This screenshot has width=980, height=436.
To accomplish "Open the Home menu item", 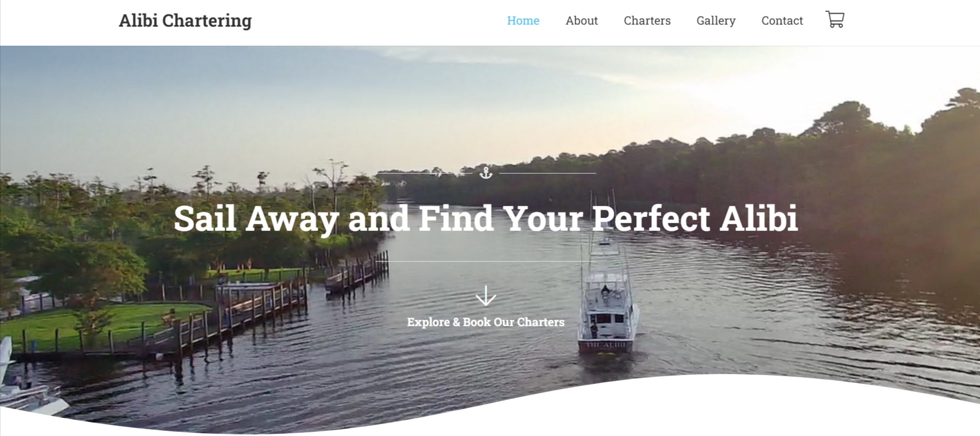I will tap(523, 21).
